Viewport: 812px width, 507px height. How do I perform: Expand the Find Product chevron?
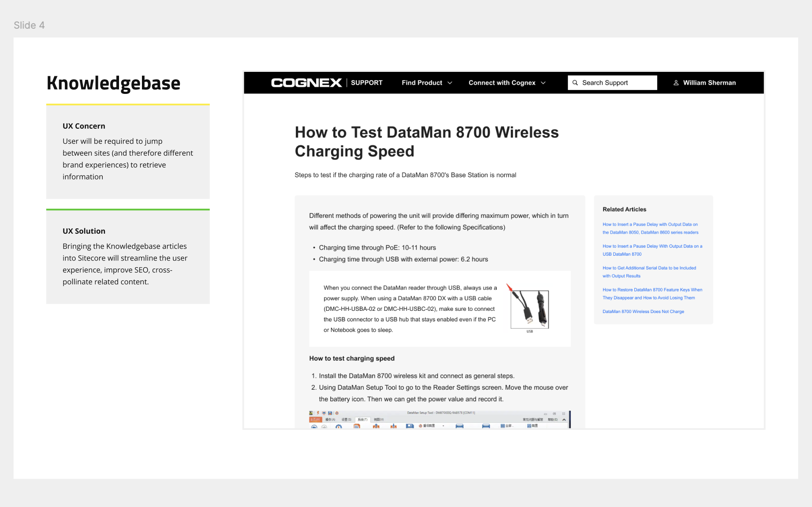coord(450,83)
